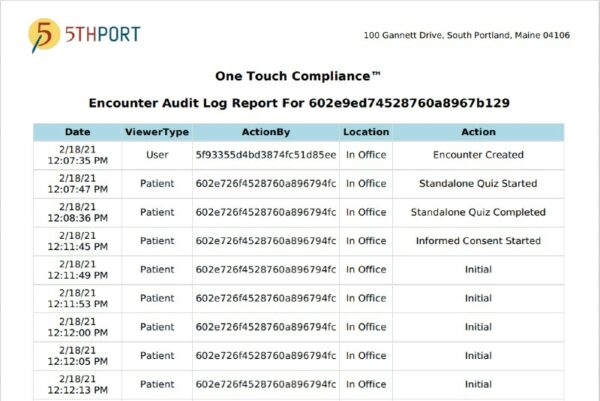Click the ViewerType column header
Screen dimensions: 600x401
(157, 132)
